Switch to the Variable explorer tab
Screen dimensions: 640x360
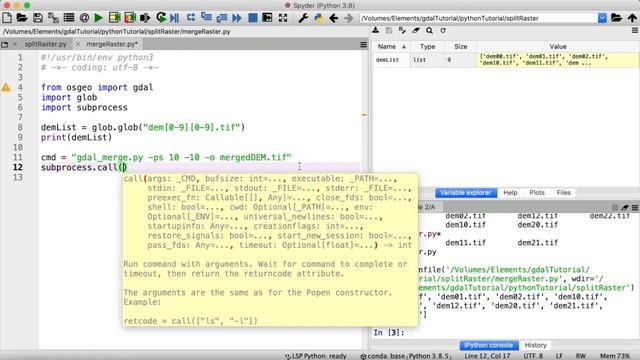pos(466,193)
